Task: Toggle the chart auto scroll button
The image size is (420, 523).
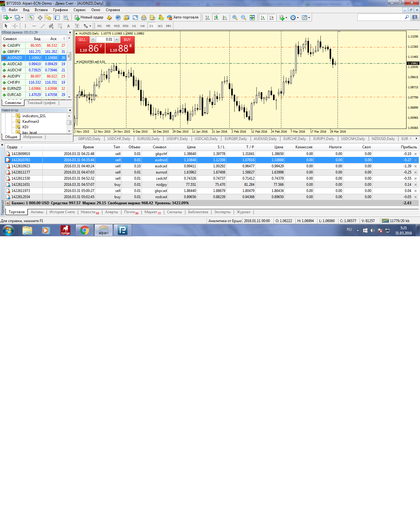Action: (x=263, y=18)
